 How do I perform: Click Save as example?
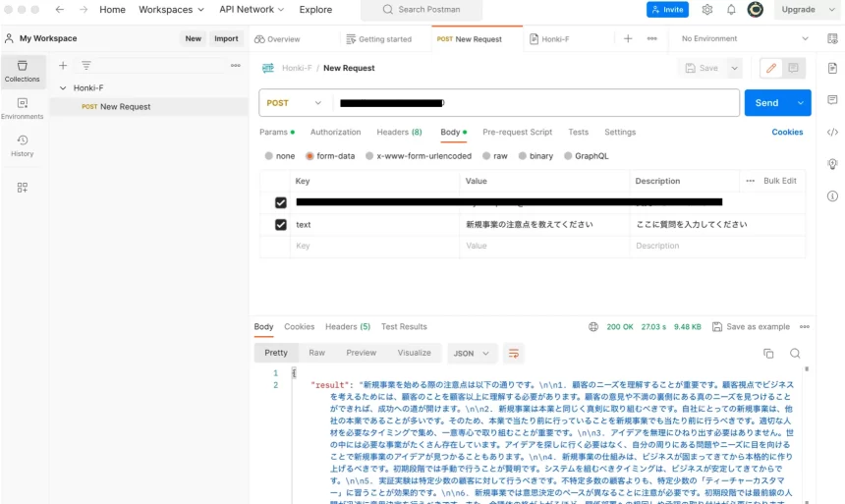tap(752, 326)
